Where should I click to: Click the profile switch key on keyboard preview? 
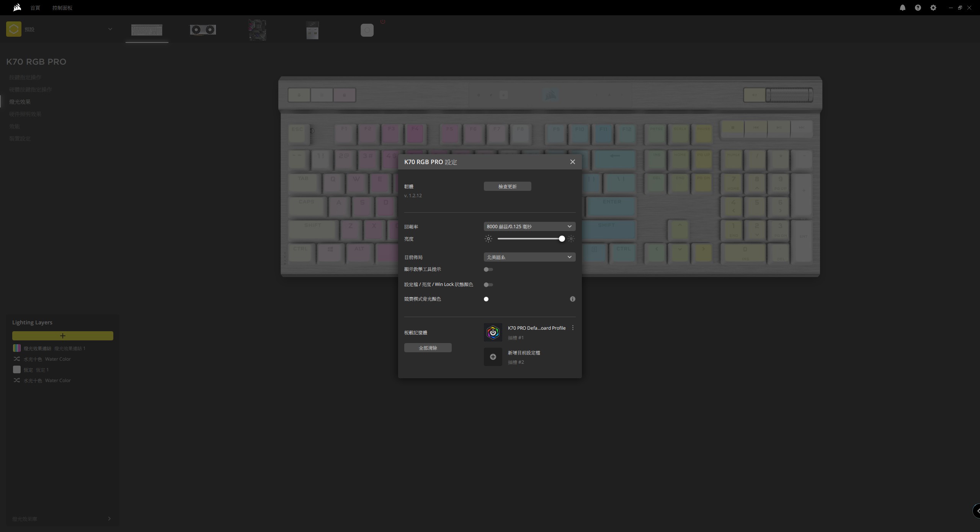pyautogui.click(x=299, y=95)
